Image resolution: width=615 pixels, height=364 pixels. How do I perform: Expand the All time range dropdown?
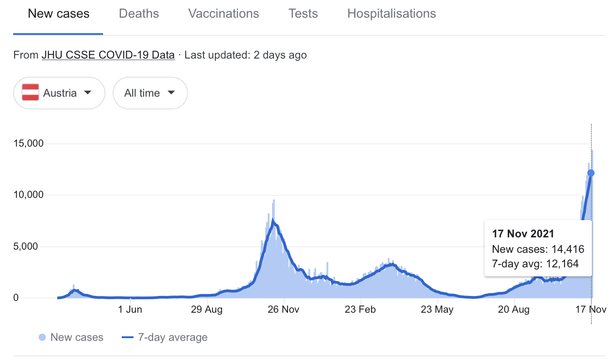150,93
